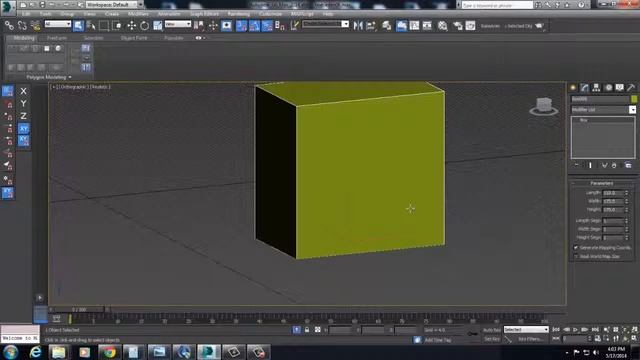Click the Height value field
Image resolution: width=640 pixels, height=360 pixels.
tap(613, 210)
